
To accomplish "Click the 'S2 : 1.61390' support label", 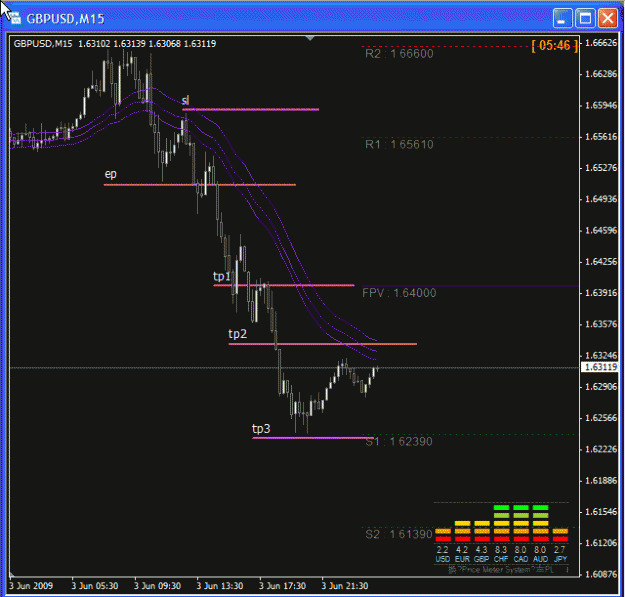I will pyautogui.click(x=399, y=534).
